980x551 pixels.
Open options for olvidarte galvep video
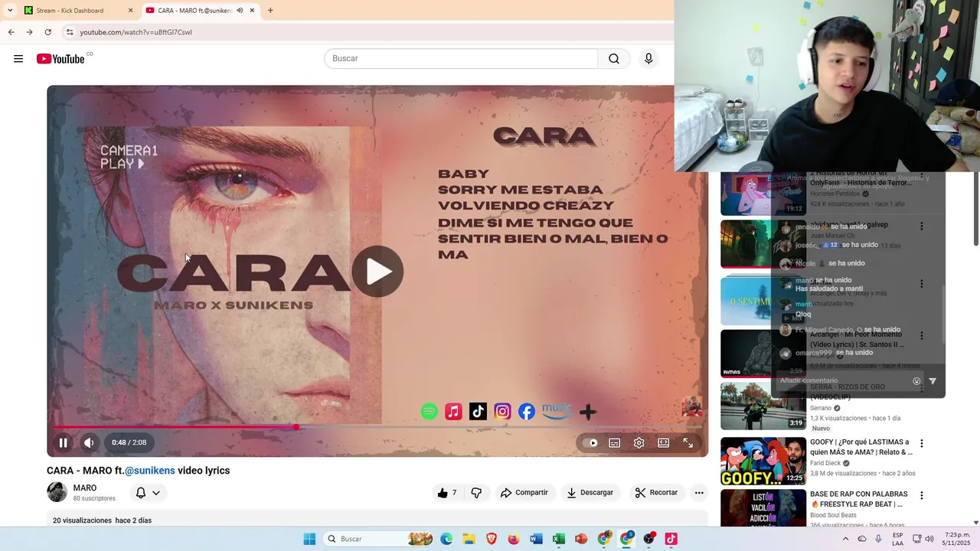click(x=922, y=227)
